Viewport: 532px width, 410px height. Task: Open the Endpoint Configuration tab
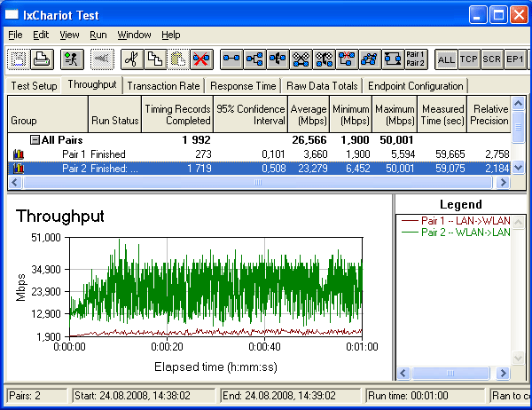click(415, 86)
